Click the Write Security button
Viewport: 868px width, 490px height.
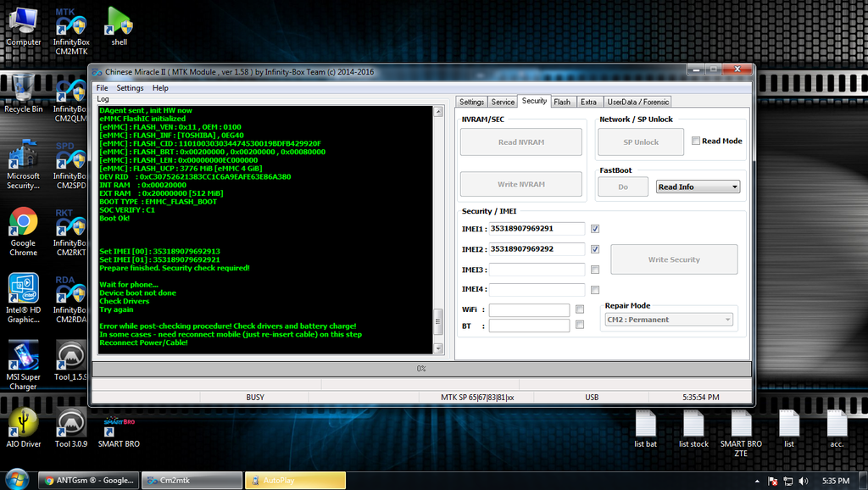click(x=674, y=259)
